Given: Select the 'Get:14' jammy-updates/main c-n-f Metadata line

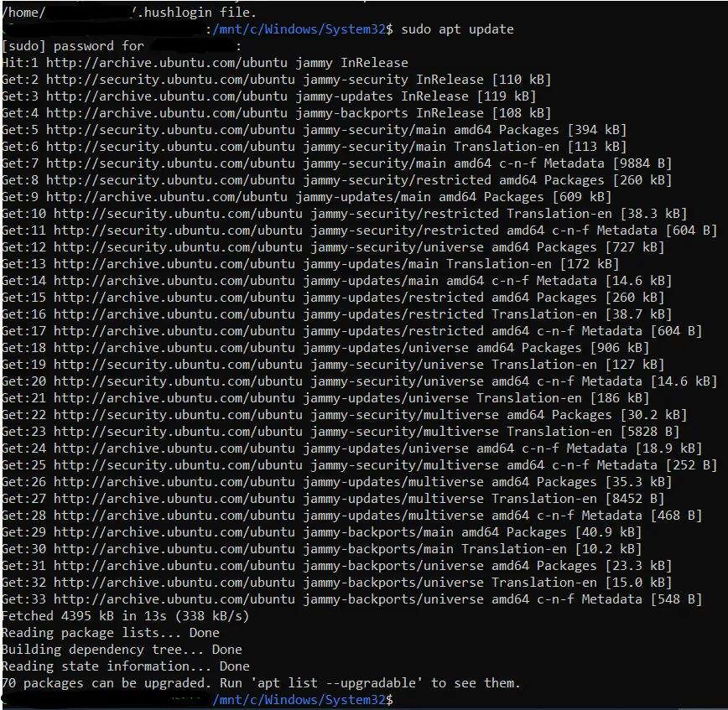Looking at the screenshot, I should [336, 280].
